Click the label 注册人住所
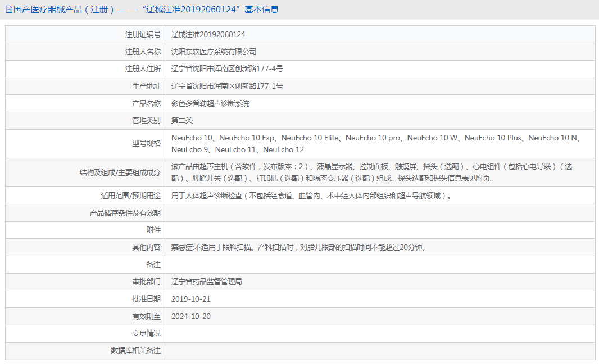Screen dimensions: 599x364 point(143,69)
